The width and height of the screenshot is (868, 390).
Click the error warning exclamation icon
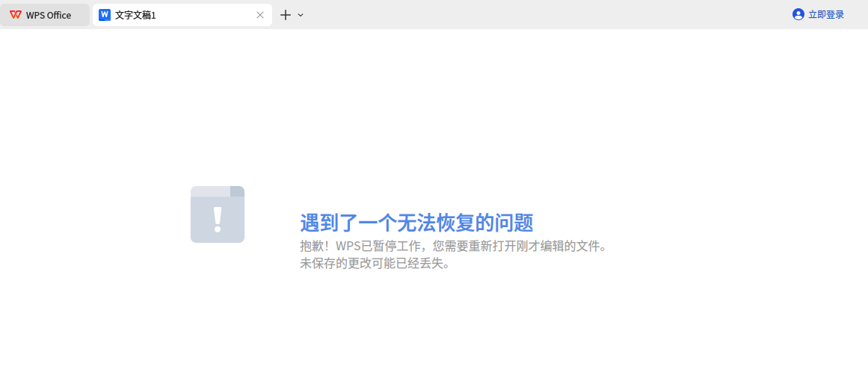(x=218, y=214)
